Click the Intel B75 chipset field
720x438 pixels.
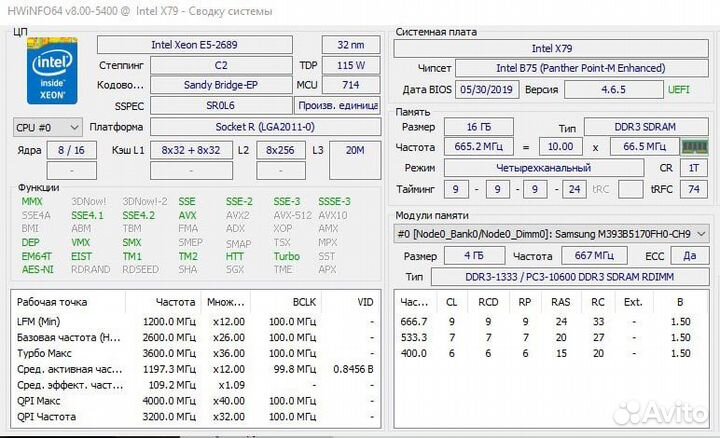point(581,68)
